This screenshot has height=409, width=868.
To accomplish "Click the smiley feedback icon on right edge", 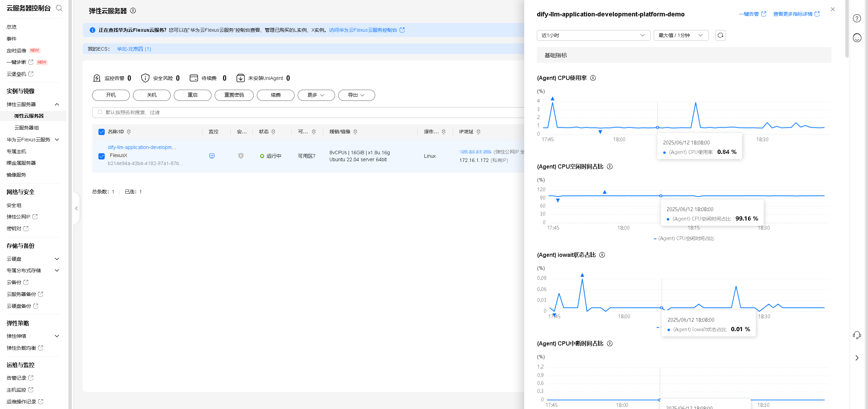I will point(857,38).
